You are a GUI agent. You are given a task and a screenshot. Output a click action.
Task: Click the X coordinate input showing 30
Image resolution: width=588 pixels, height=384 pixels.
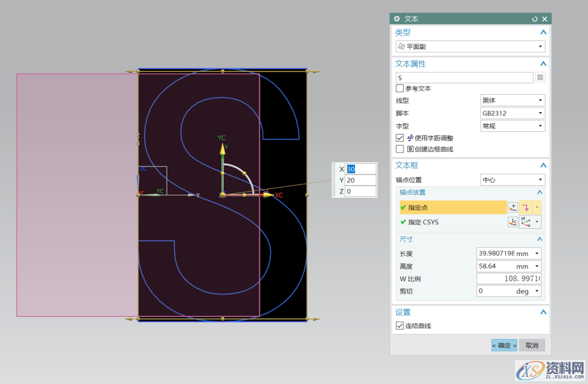coord(359,169)
